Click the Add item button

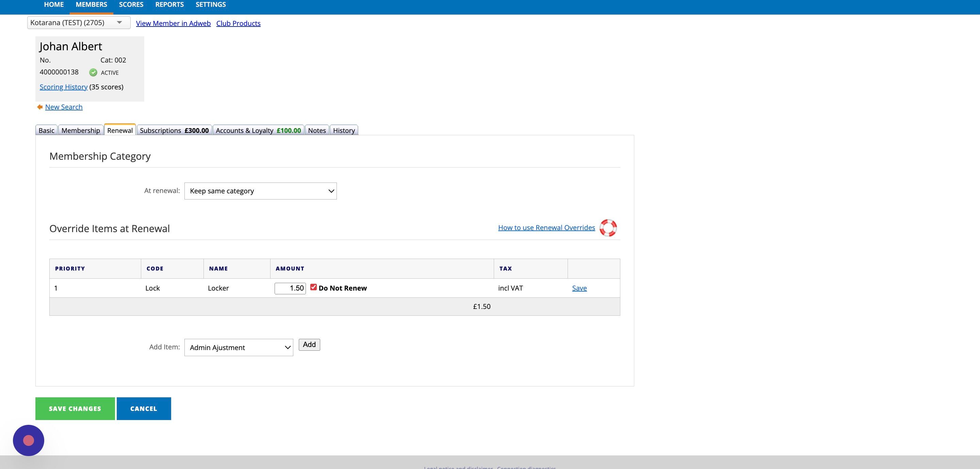pos(309,345)
